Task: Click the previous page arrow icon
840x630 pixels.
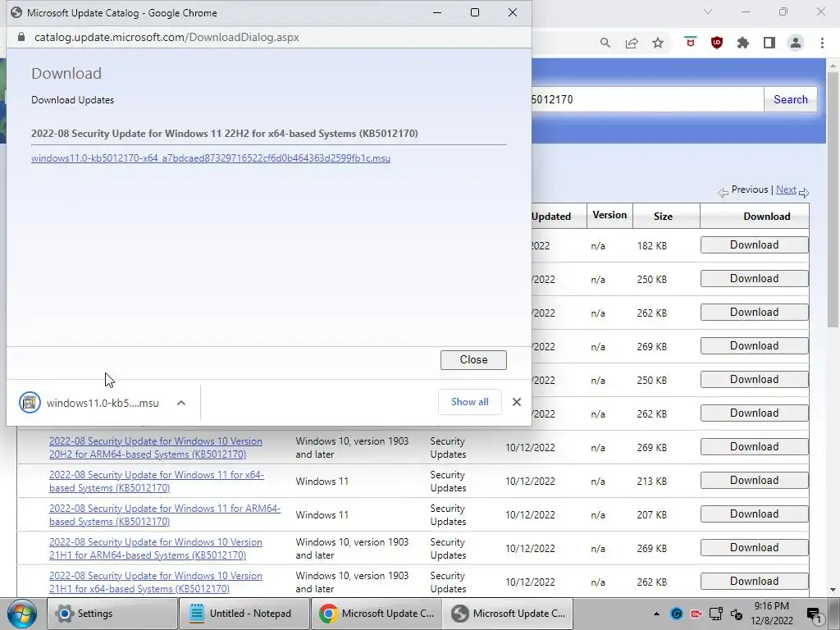Action: tap(724, 192)
